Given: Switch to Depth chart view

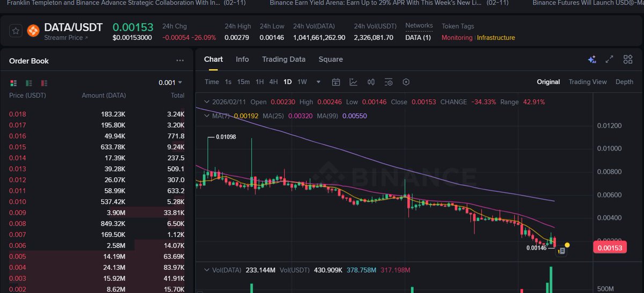Looking at the screenshot, I should [x=624, y=82].
